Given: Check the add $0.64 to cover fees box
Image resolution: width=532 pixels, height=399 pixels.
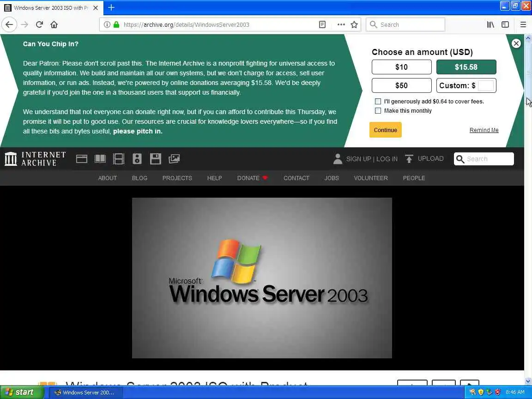Looking at the screenshot, I should (x=378, y=101).
